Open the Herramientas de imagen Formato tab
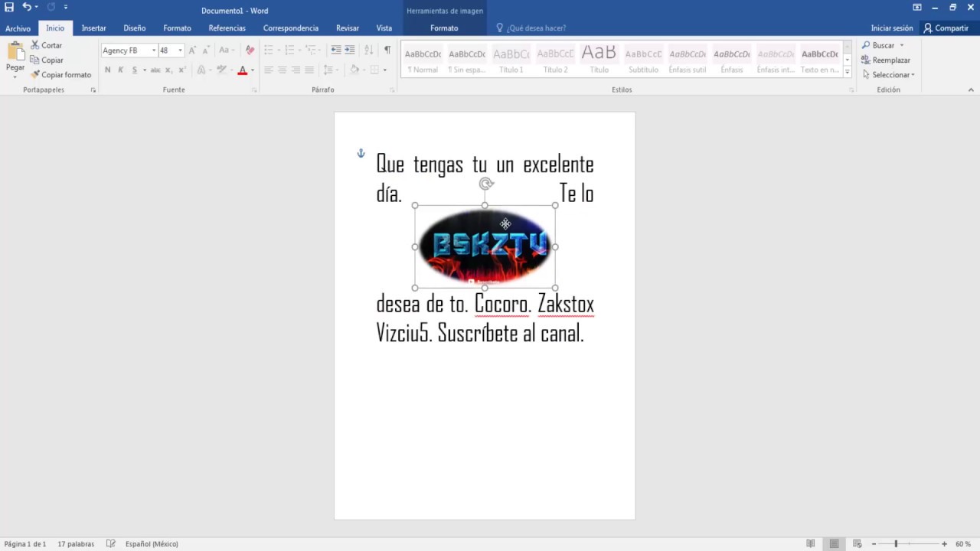The width and height of the screenshot is (980, 551). pos(444,28)
